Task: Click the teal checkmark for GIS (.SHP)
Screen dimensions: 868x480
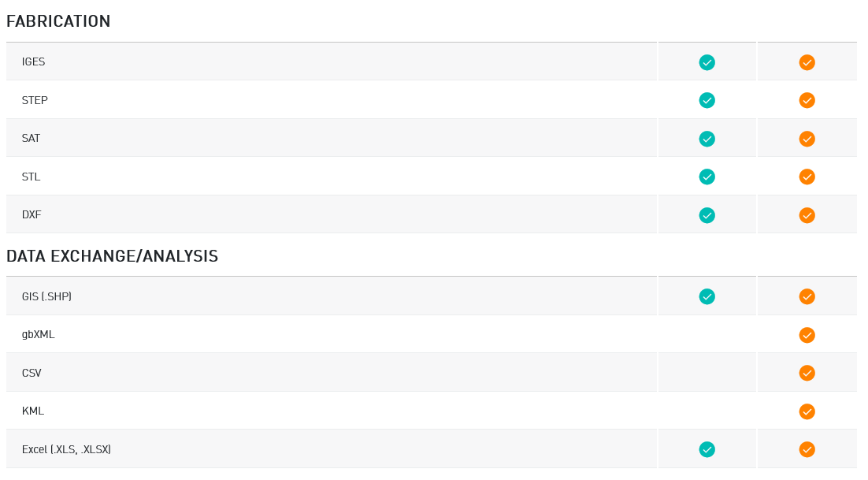Action: pyautogui.click(x=707, y=296)
